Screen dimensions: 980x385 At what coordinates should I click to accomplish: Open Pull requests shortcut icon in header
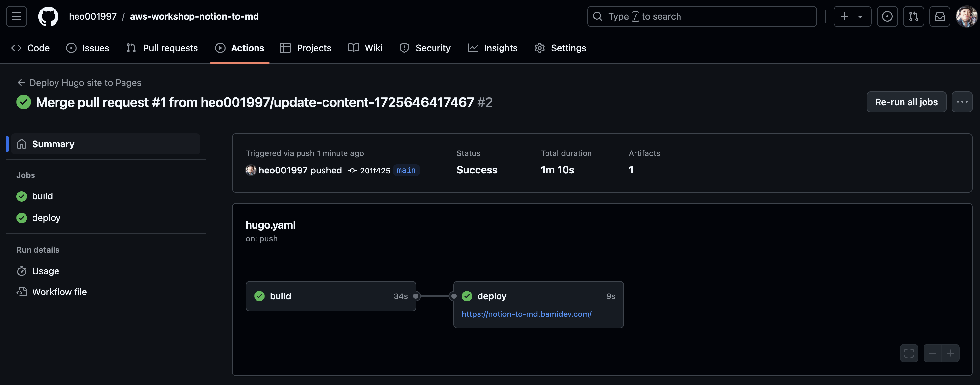(913, 16)
